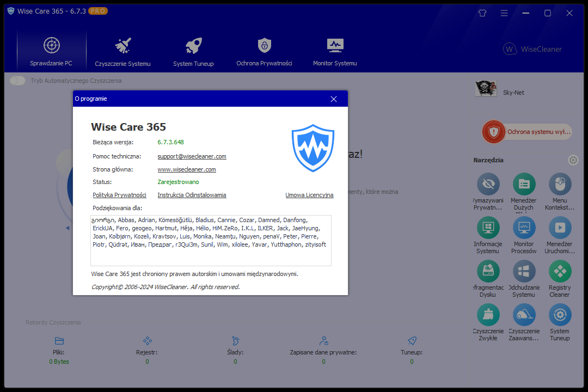This screenshot has height=392, width=588.
Task: Open the System Tuneup tab
Action: click(x=193, y=52)
